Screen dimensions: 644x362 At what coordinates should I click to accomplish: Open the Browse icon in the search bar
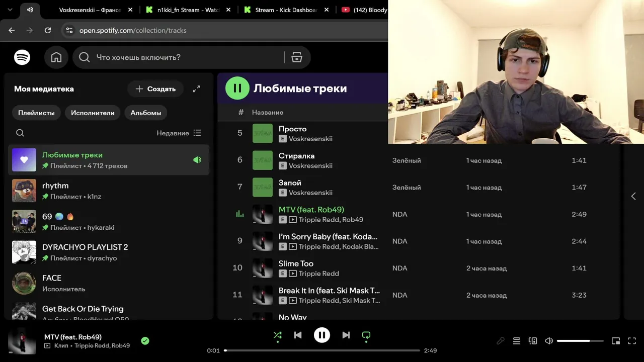(x=297, y=57)
